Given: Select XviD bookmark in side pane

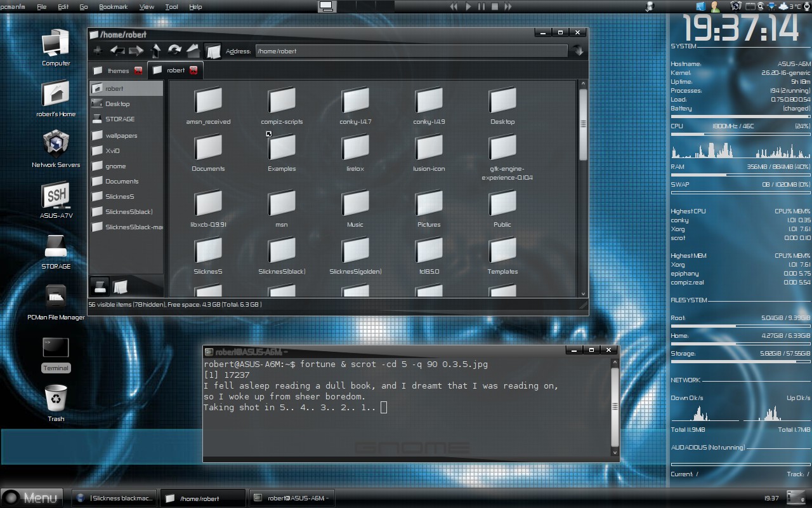Looking at the screenshot, I should [126, 150].
